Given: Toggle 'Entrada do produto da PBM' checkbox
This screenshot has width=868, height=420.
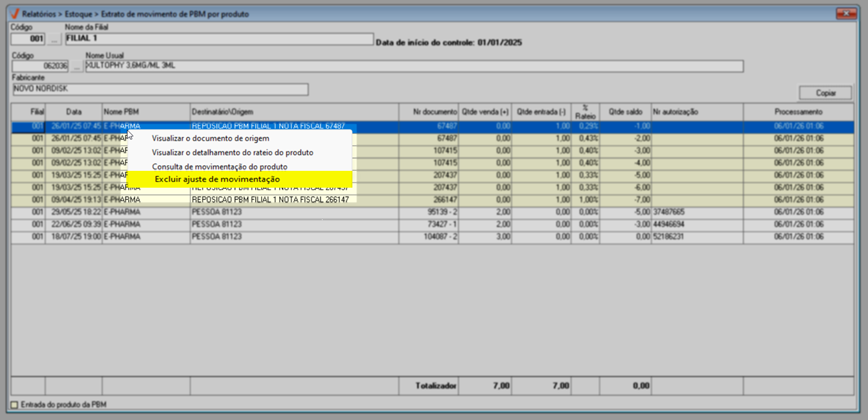Looking at the screenshot, I should click(x=15, y=404).
